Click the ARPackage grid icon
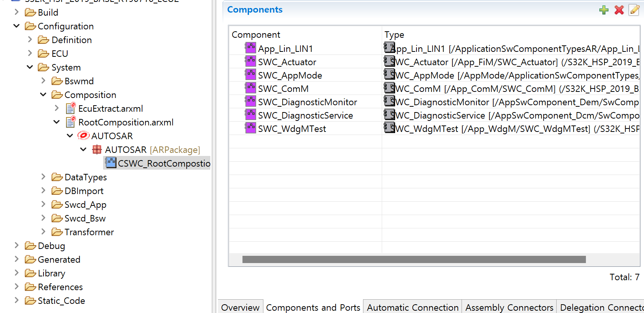 tap(97, 149)
